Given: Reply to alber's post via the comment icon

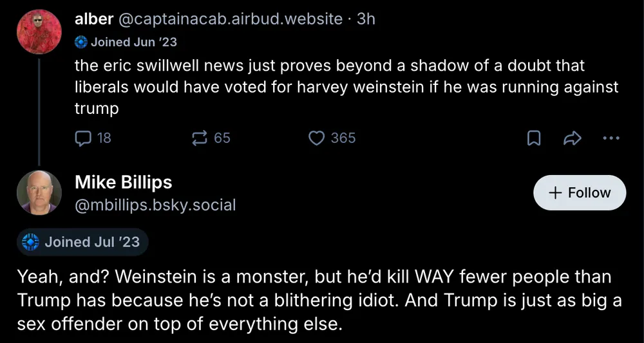Looking at the screenshot, I should (x=84, y=138).
